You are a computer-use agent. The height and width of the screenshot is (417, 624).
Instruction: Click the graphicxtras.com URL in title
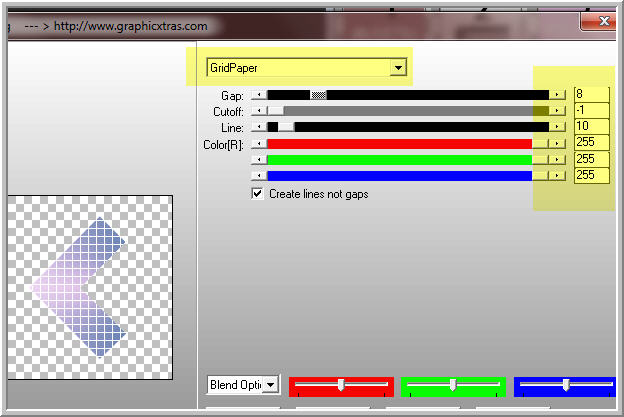pyautogui.click(x=131, y=26)
